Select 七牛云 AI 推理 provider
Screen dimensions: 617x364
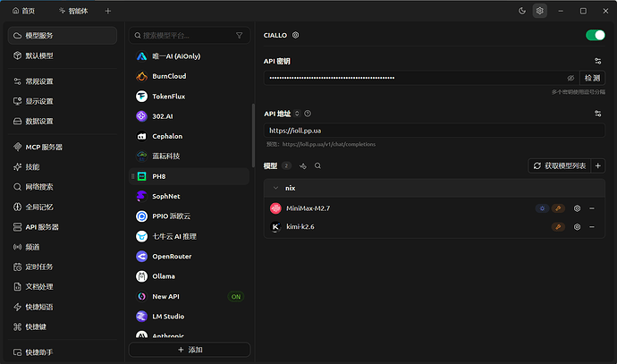(x=190, y=236)
